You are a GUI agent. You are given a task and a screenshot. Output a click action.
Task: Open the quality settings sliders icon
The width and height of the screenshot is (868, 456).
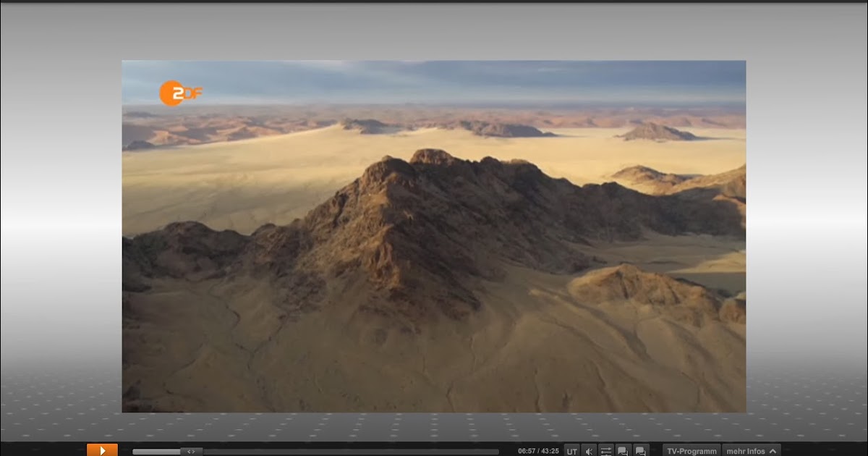606,450
